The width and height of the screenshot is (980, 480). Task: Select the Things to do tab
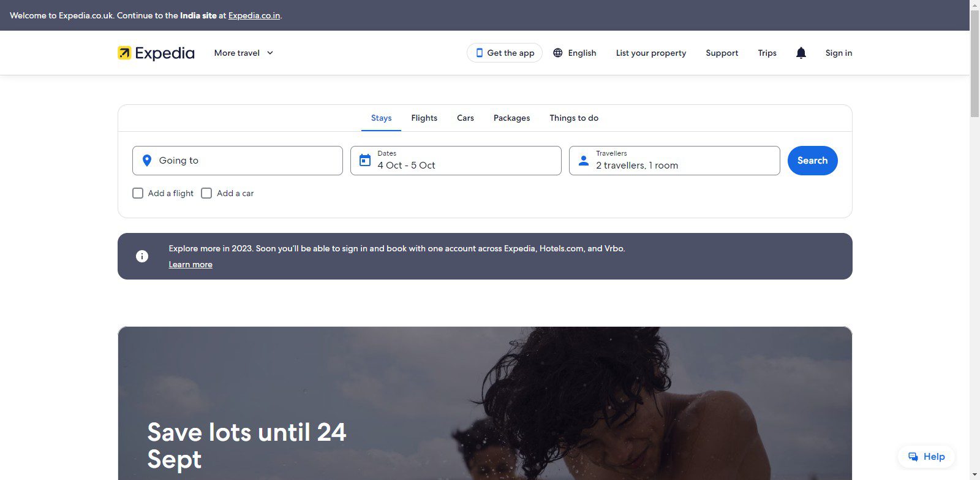coord(573,118)
